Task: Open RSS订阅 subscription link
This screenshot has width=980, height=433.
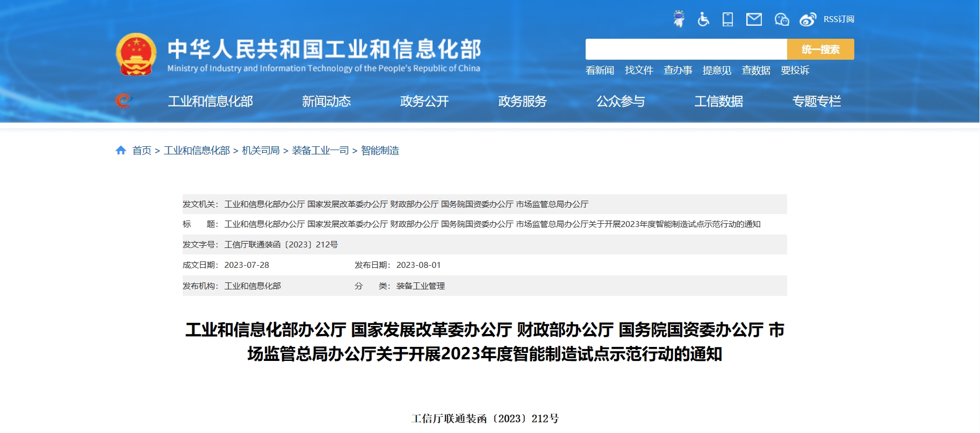Action: tap(838, 19)
